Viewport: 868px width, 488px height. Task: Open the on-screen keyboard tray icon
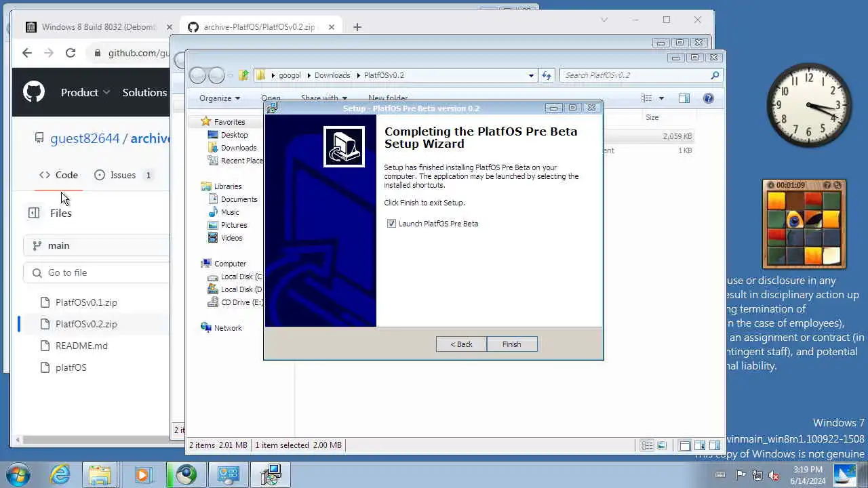point(720,475)
